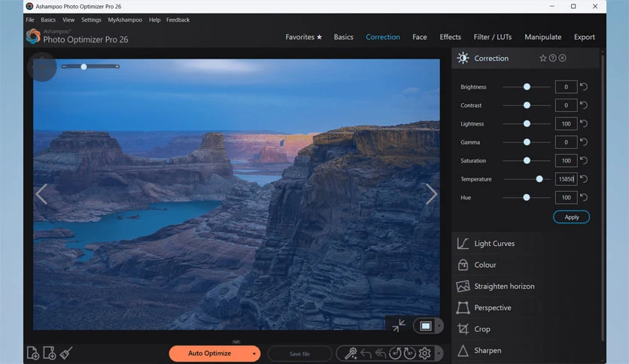Click the Hue value field
The height and width of the screenshot is (364, 629).
tap(566, 197)
